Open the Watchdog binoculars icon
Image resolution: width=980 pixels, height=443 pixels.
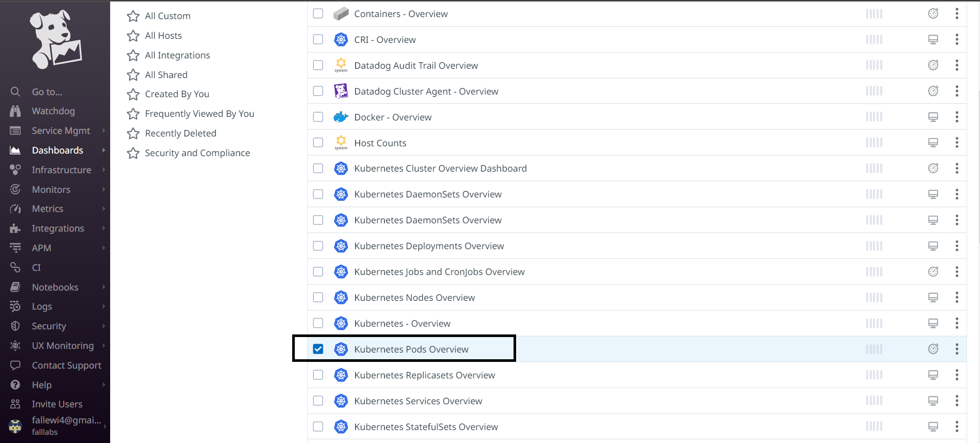pyautogui.click(x=16, y=111)
